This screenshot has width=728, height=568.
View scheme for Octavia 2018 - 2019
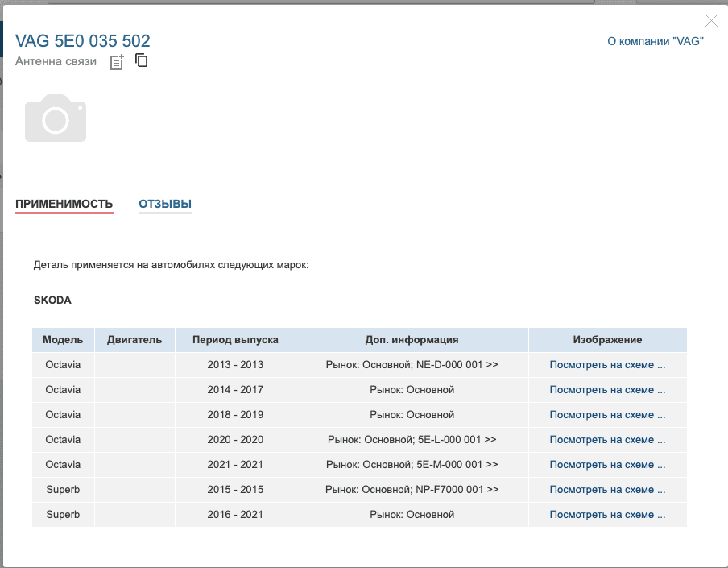click(607, 415)
